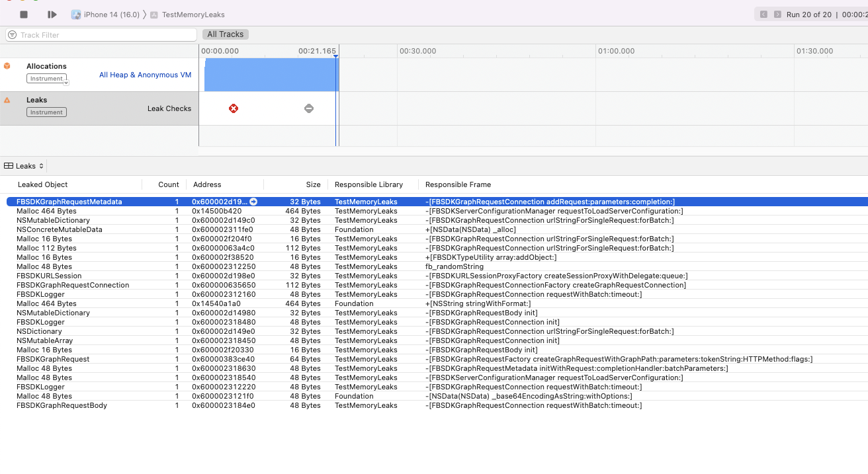Select the FBSDKGraphRequestConnection row
The image size is (868, 474).
[x=437, y=285]
